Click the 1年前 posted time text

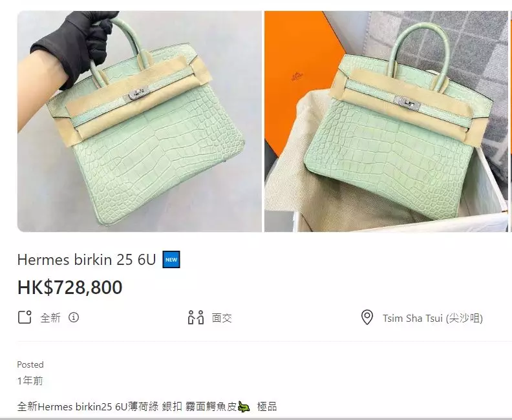click(30, 381)
